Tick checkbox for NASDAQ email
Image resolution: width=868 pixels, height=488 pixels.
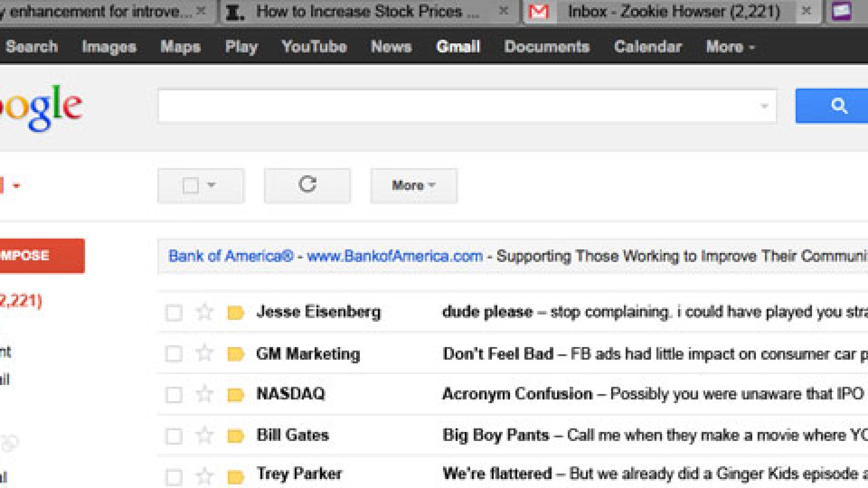coord(174,395)
